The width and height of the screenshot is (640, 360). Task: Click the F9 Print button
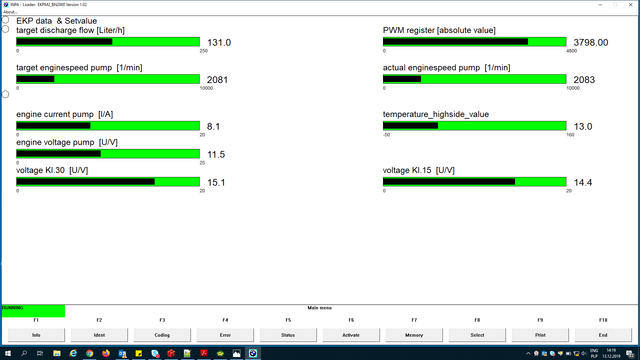540,335
